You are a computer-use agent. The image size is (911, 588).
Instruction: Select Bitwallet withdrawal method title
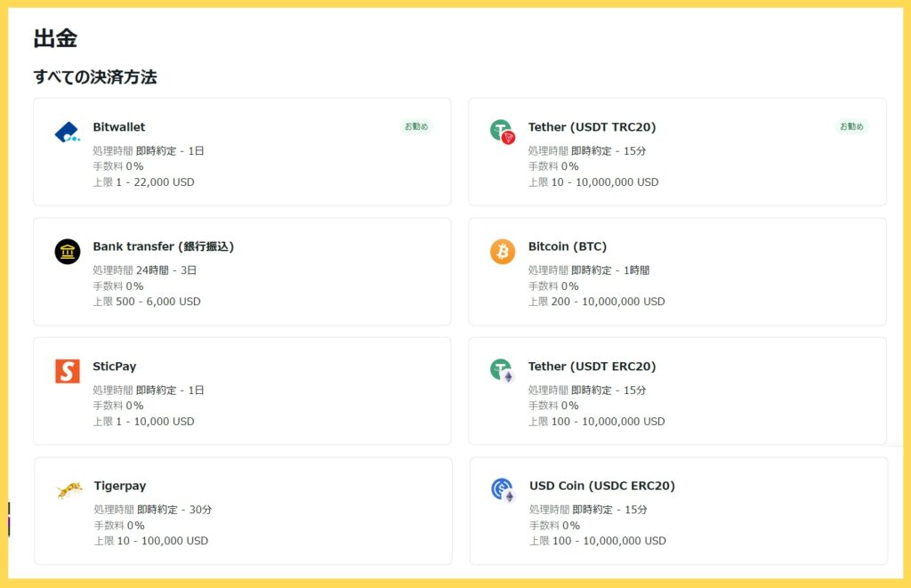(119, 127)
